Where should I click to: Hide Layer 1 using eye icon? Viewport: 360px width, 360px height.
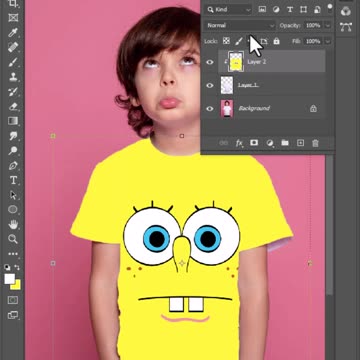pyautogui.click(x=210, y=85)
